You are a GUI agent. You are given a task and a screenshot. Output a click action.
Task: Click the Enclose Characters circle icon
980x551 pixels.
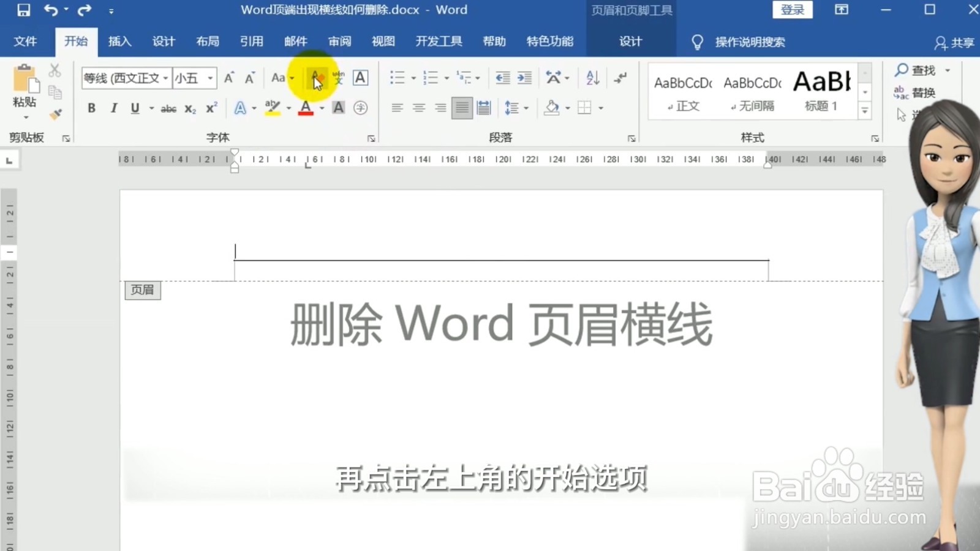(x=361, y=108)
